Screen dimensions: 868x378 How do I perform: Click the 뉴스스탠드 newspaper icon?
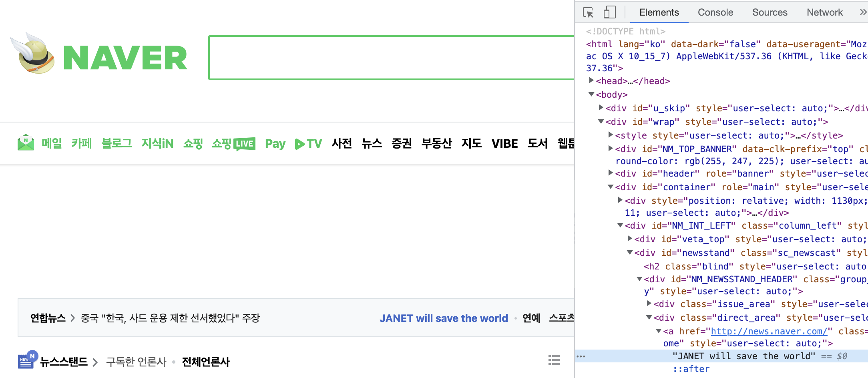[x=27, y=360]
